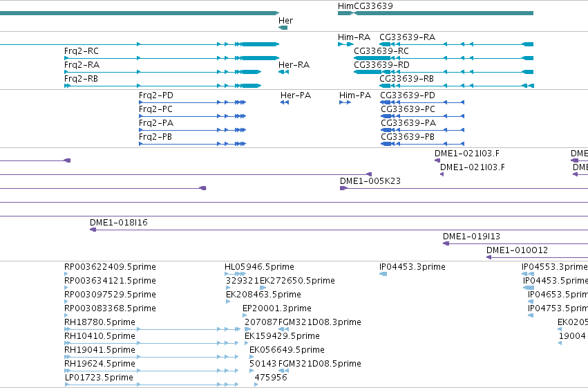Open the RH19041.5prime EST label
This screenshot has width=588, height=388.
coord(99,351)
